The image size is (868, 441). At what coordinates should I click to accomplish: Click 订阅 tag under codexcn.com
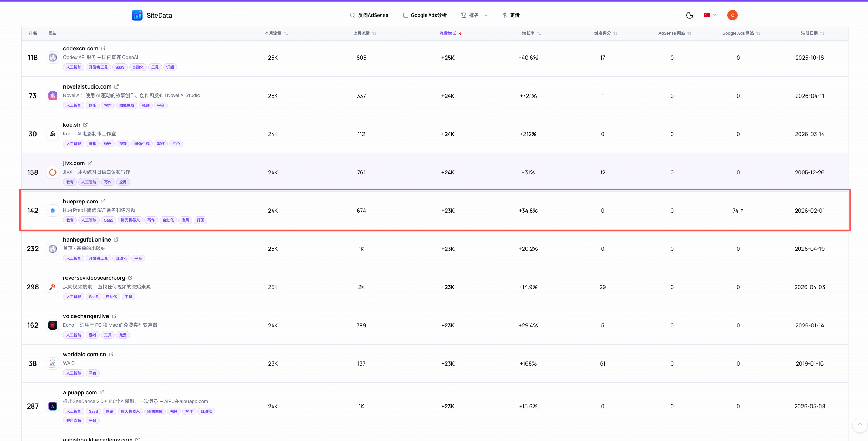coord(170,67)
